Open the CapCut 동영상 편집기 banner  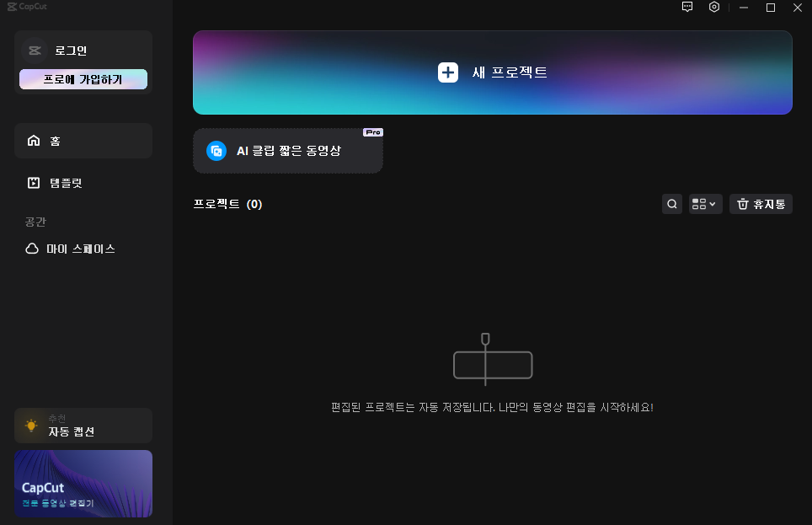pyautogui.click(x=83, y=484)
